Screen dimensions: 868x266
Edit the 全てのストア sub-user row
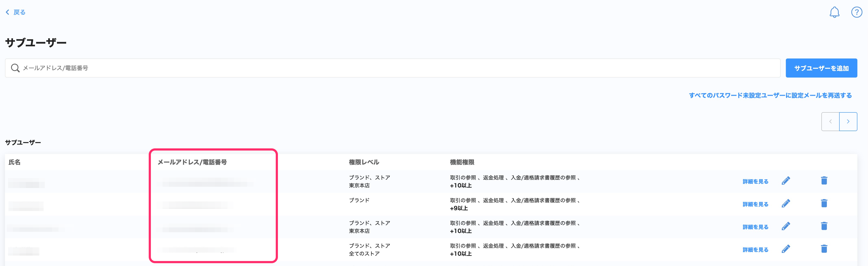(x=785, y=249)
